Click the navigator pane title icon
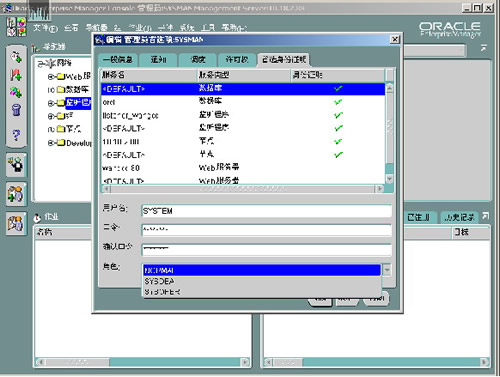This screenshot has height=377, width=500. (35, 48)
